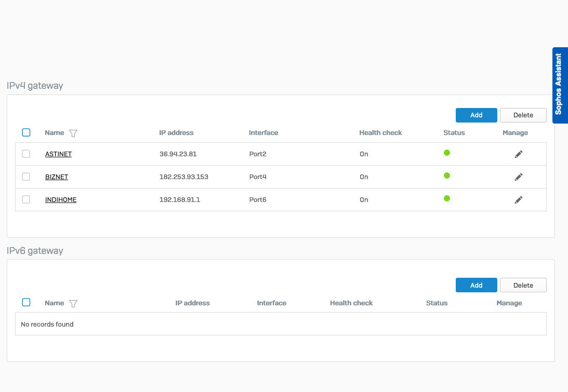Tick the select-all checkbox in IPv4 gateway table

click(26, 132)
